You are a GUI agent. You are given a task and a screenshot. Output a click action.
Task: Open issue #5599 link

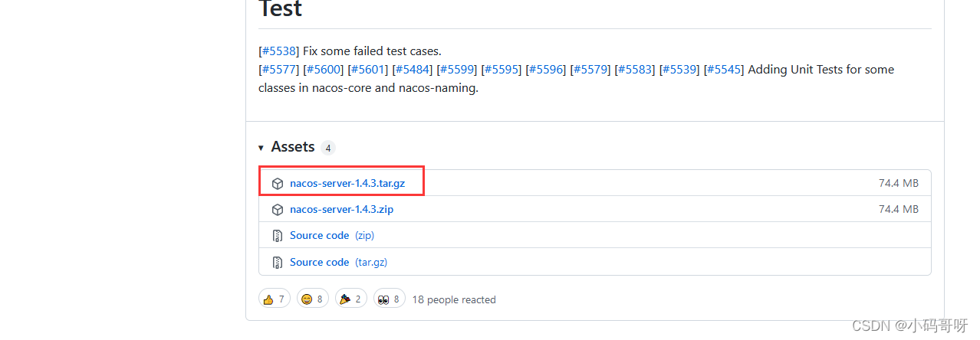tap(458, 70)
